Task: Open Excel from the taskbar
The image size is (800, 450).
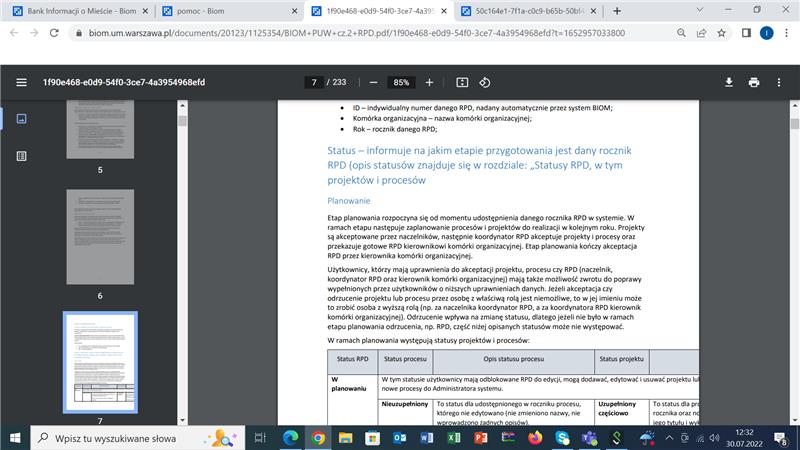Action: [452, 437]
